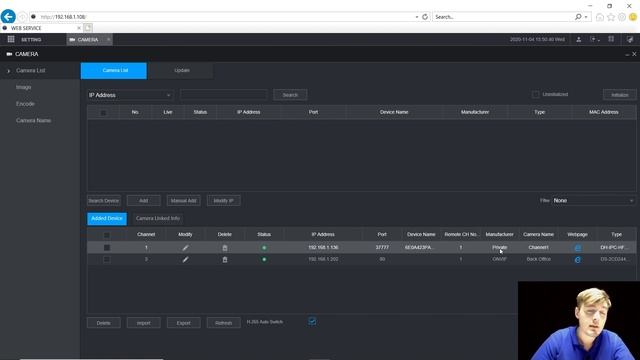Click the Initialize button
The height and width of the screenshot is (360, 640).
click(620, 95)
